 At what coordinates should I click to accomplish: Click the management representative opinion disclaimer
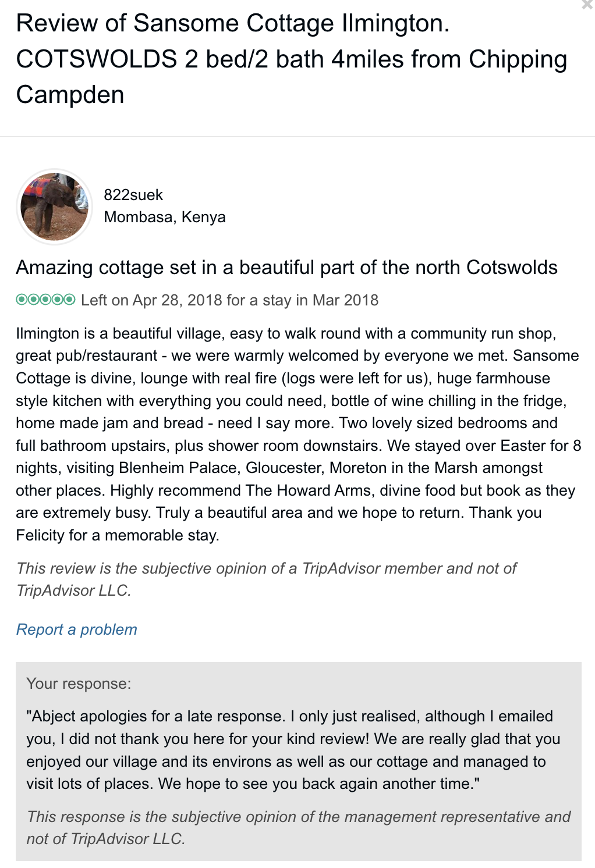point(298,828)
